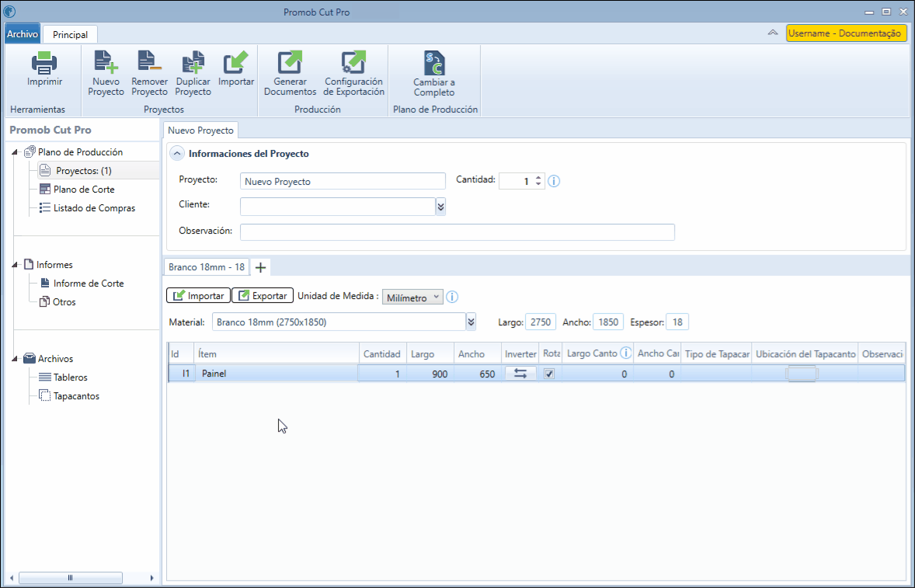Open the Unidad de Medida dropdown
Image resolution: width=915 pixels, height=588 pixels.
412,297
